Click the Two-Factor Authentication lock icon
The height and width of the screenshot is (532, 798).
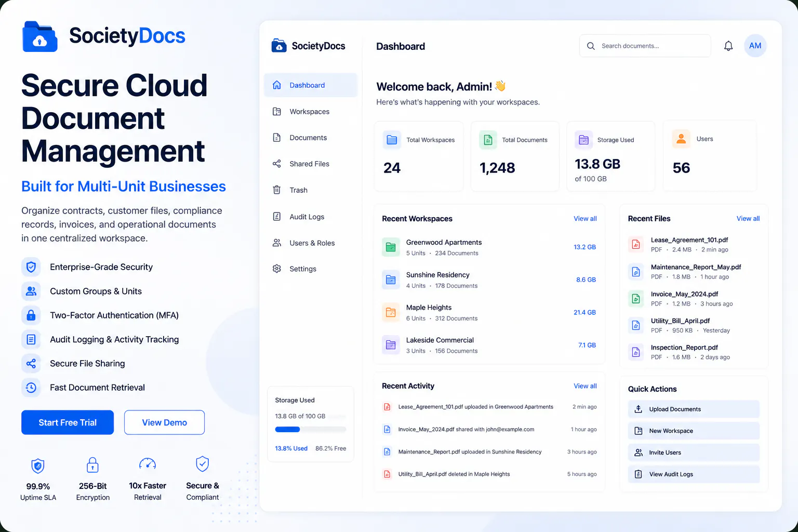[x=31, y=315]
